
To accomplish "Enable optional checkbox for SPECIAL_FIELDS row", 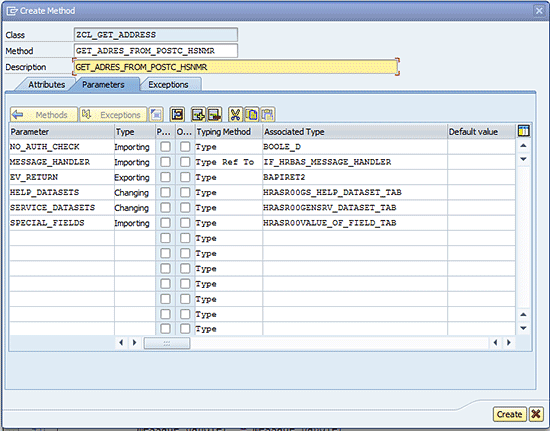I will click(185, 223).
